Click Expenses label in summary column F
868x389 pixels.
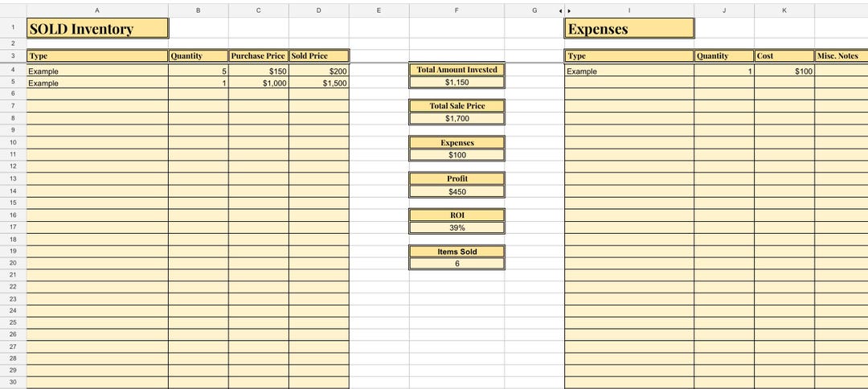tap(457, 142)
